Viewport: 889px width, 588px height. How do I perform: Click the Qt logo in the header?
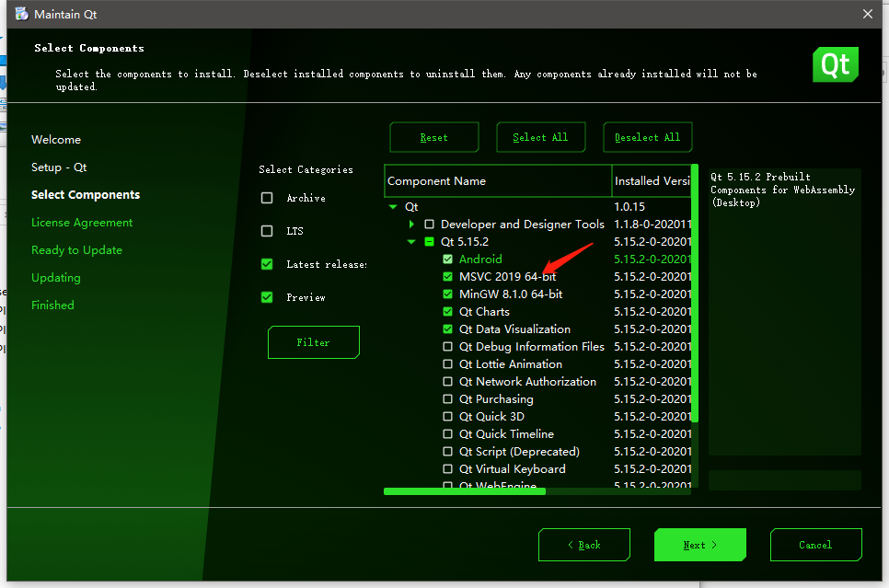pos(835,64)
